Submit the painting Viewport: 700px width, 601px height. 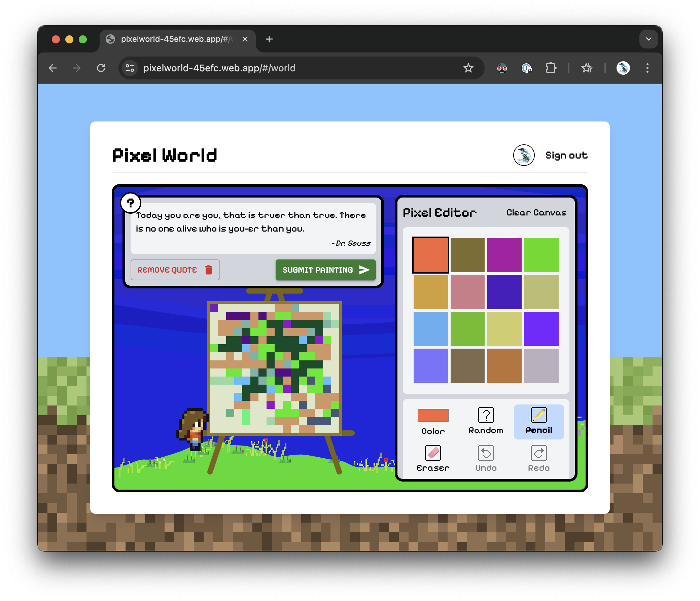pos(325,270)
